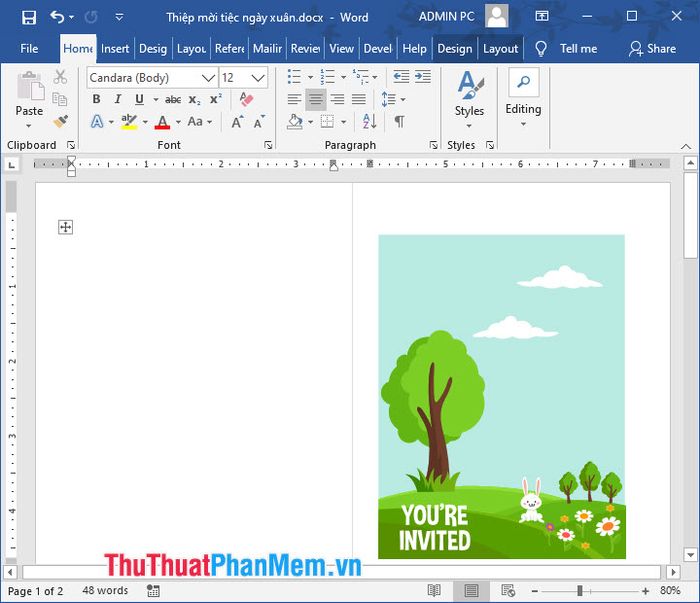Click the Share button

[652, 48]
